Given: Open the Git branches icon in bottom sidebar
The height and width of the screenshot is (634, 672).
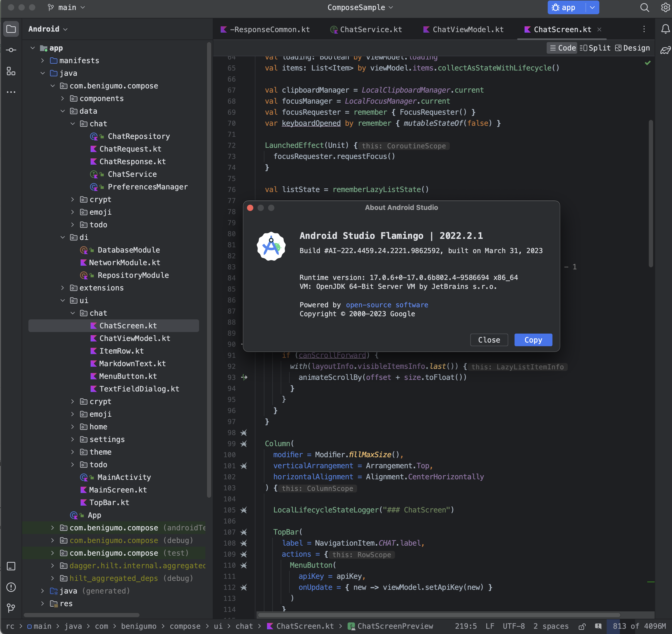Looking at the screenshot, I should (x=11, y=608).
